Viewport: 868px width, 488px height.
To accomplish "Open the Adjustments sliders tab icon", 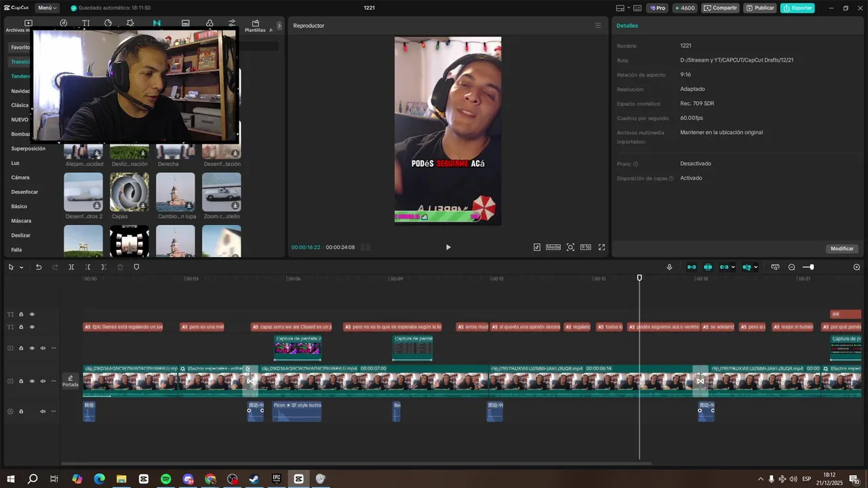I will pos(232,23).
